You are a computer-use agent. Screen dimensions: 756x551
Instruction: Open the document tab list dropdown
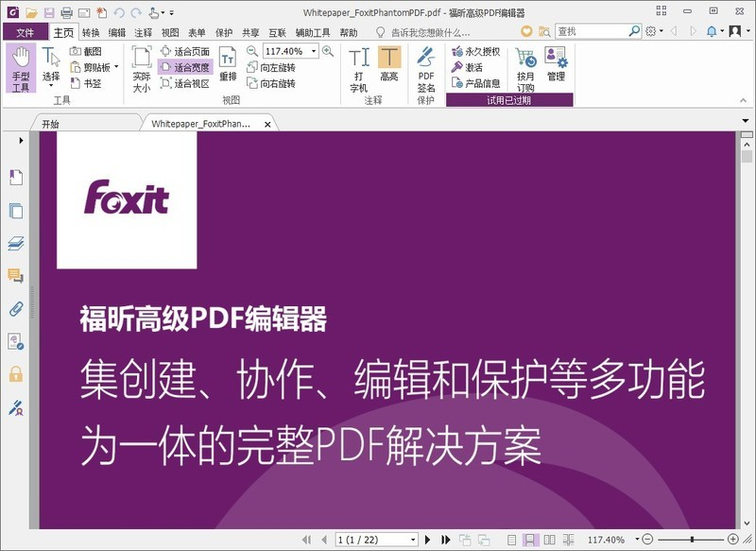pyautogui.click(x=746, y=121)
